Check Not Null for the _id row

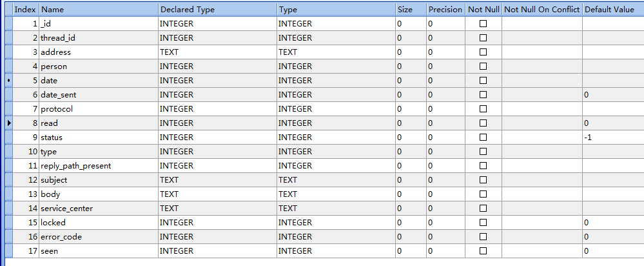(483, 24)
